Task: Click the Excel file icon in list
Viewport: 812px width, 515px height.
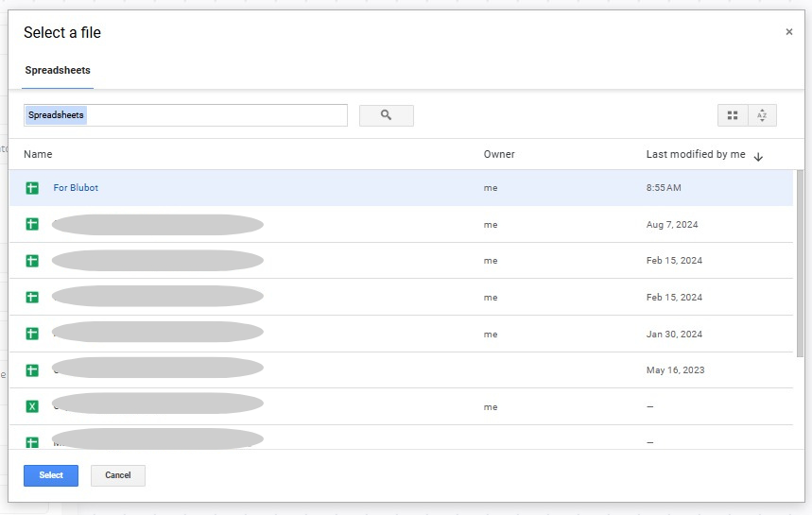Action: point(32,406)
